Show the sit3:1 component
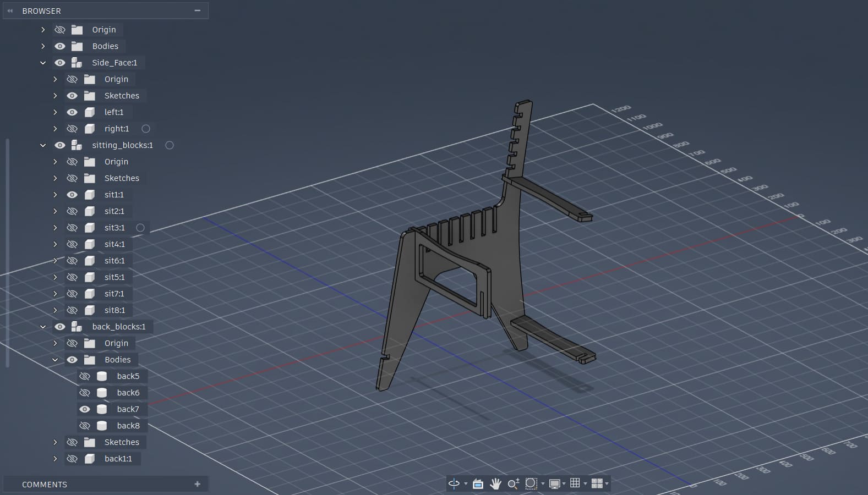This screenshot has height=495, width=868. point(72,228)
